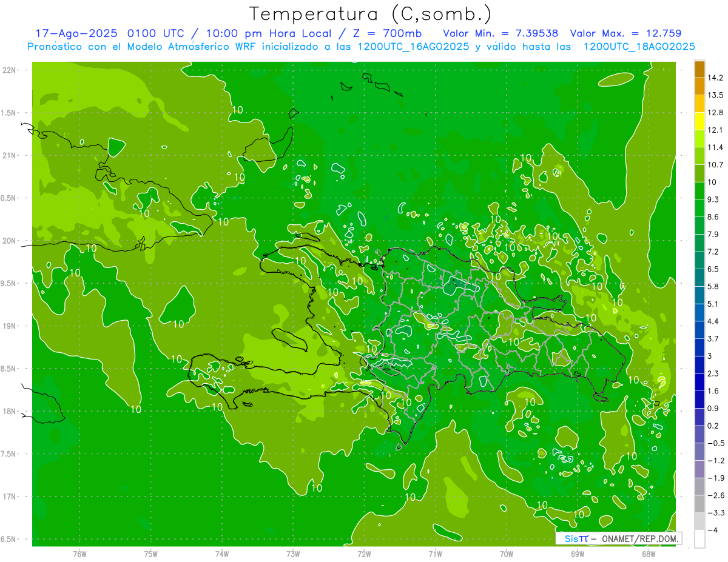Pick the legend swatch between 11.4 and 12.1

(x=699, y=138)
